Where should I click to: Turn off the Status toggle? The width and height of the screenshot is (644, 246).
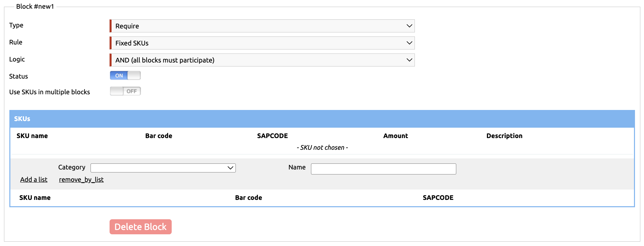pos(125,76)
